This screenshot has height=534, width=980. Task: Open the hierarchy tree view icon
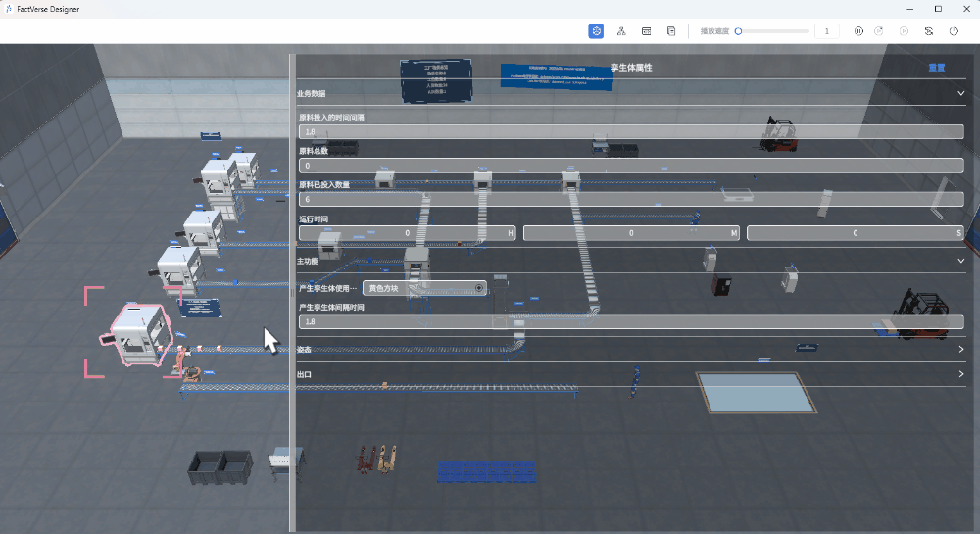click(x=621, y=31)
